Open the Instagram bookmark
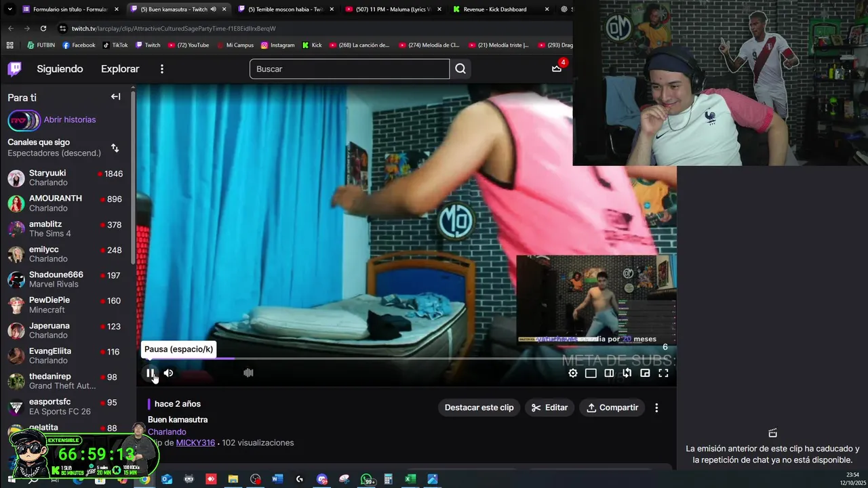868x488 pixels. 278,45
